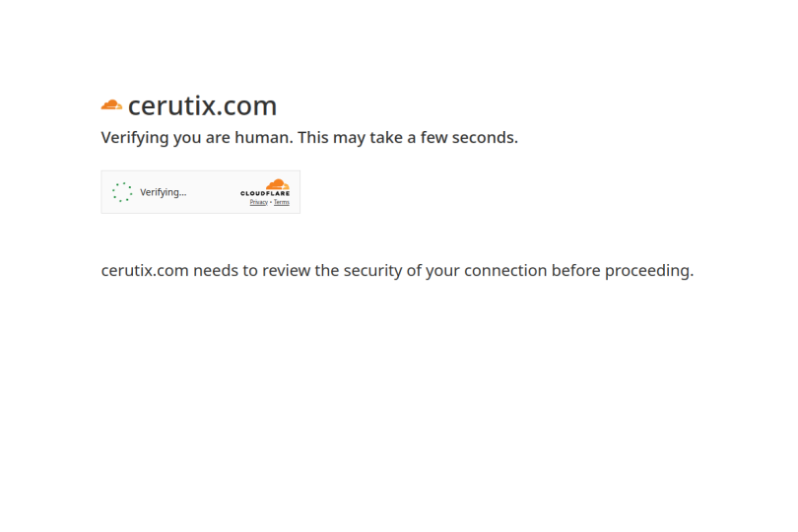Click the green dotted verifying spinner
Screen dimensions: 798x532
(122, 192)
